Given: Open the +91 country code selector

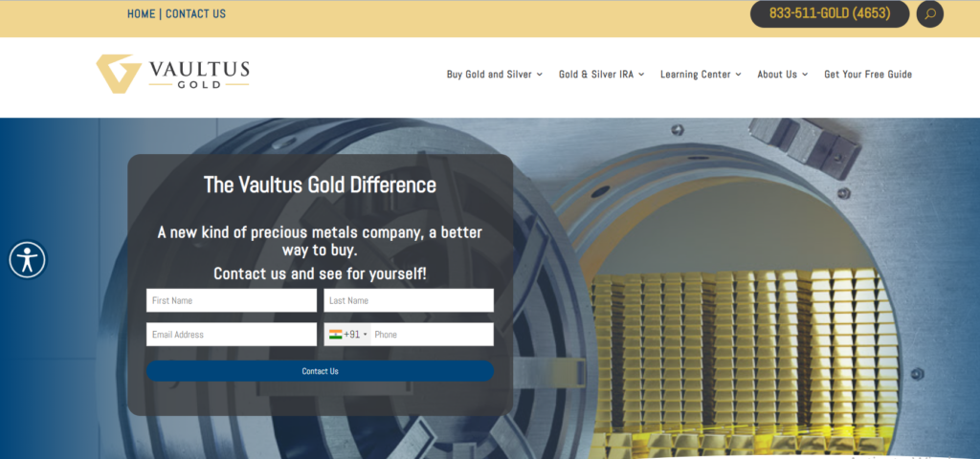Looking at the screenshot, I should pos(347,334).
